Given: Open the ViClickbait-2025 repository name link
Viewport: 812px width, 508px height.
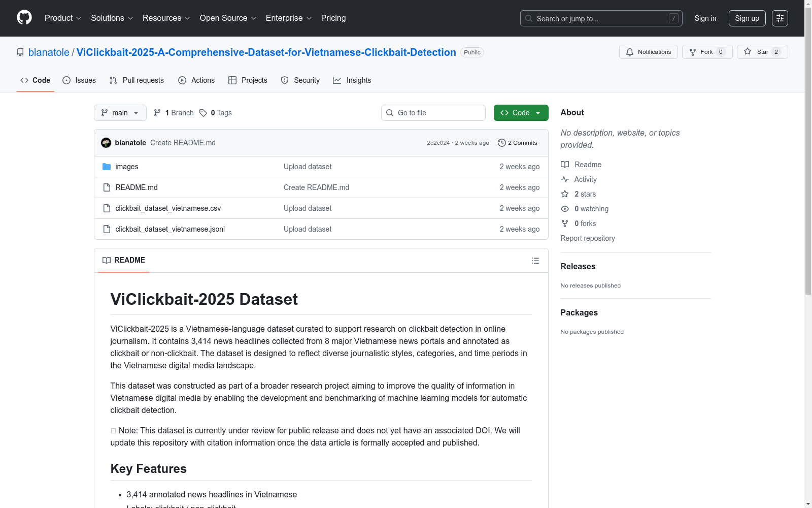Looking at the screenshot, I should [x=266, y=52].
